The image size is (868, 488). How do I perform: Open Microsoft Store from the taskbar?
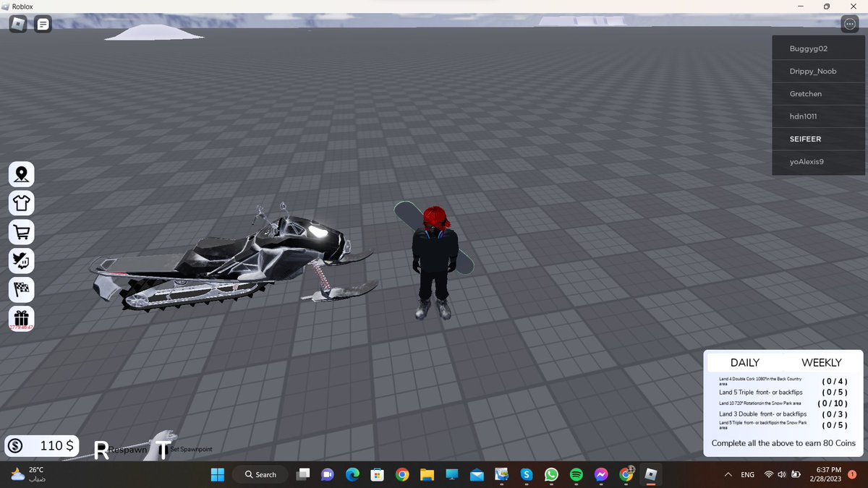click(377, 474)
